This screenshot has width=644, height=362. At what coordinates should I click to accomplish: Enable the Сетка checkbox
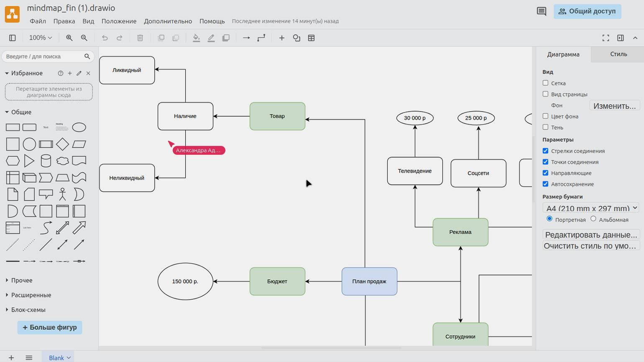click(x=545, y=83)
